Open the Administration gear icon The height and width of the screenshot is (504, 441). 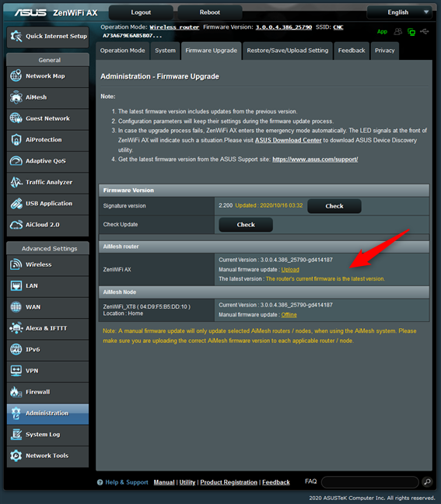point(16,413)
